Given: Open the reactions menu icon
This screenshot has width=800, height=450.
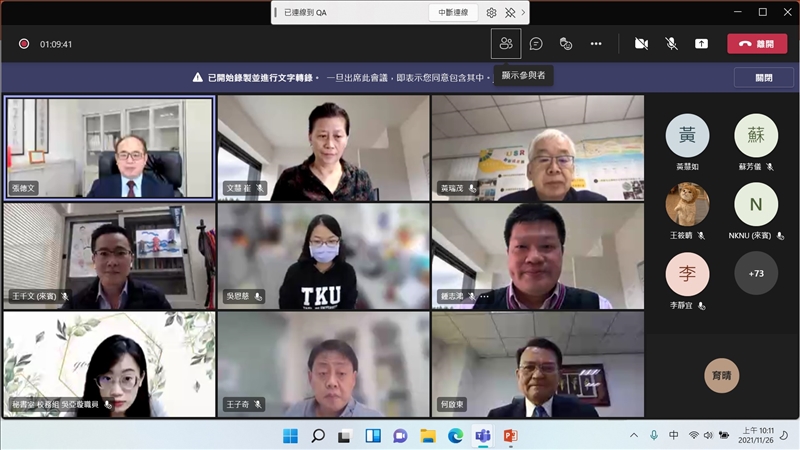Looking at the screenshot, I should click(x=566, y=44).
